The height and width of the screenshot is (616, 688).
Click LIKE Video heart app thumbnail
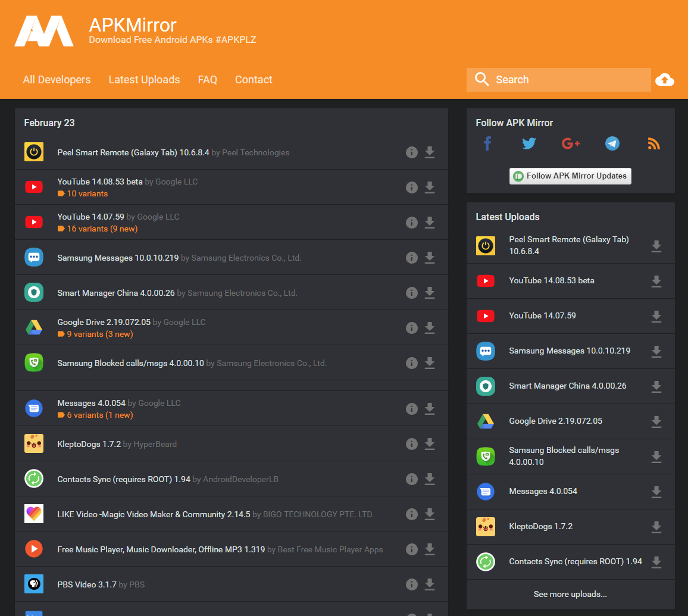[34, 514]
